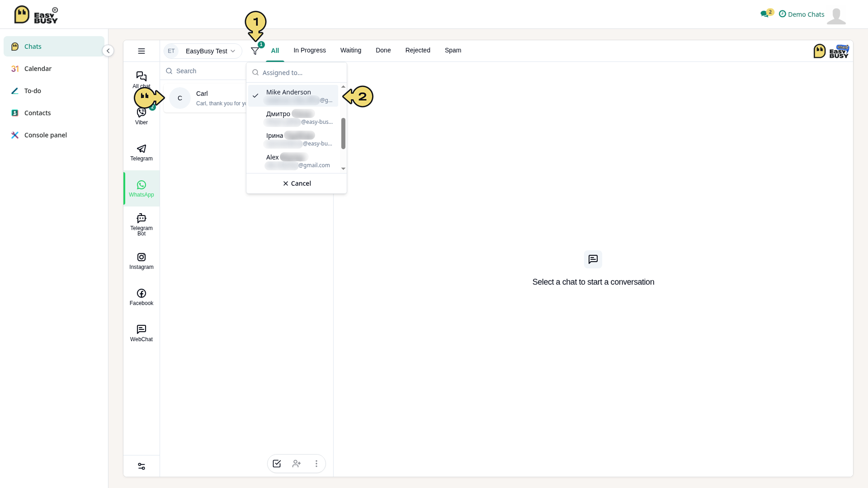Click the select chats checkbox icon
Viewport: 868px width, 488px height.
tap(277, 464)
